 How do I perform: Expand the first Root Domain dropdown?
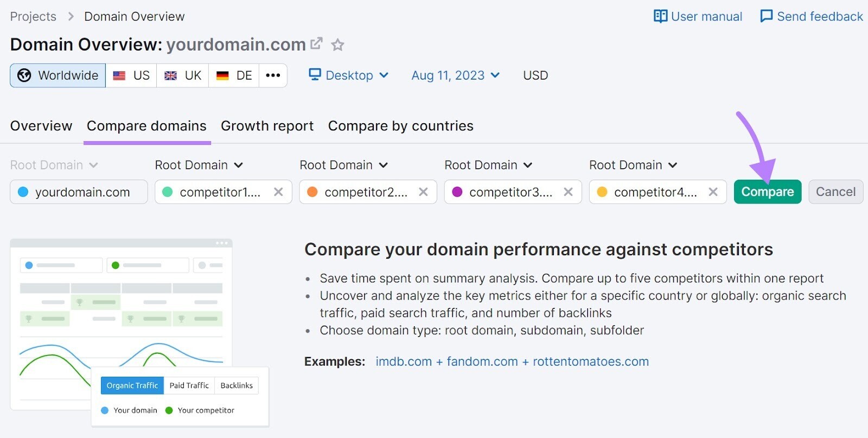pyautogui.click(x=54, y=164)
